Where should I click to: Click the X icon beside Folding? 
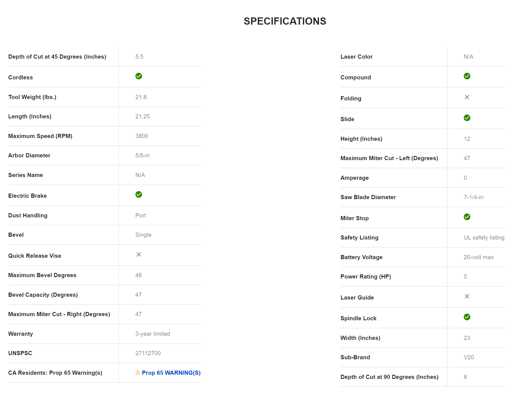pos(467,97)
